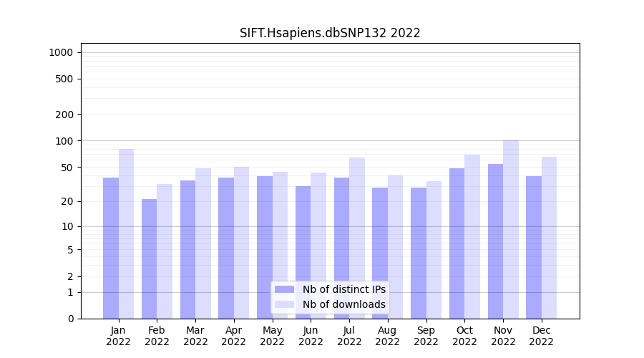
Task: Click the 'Jun 2022' x-axis label
Action: [311, 336]
